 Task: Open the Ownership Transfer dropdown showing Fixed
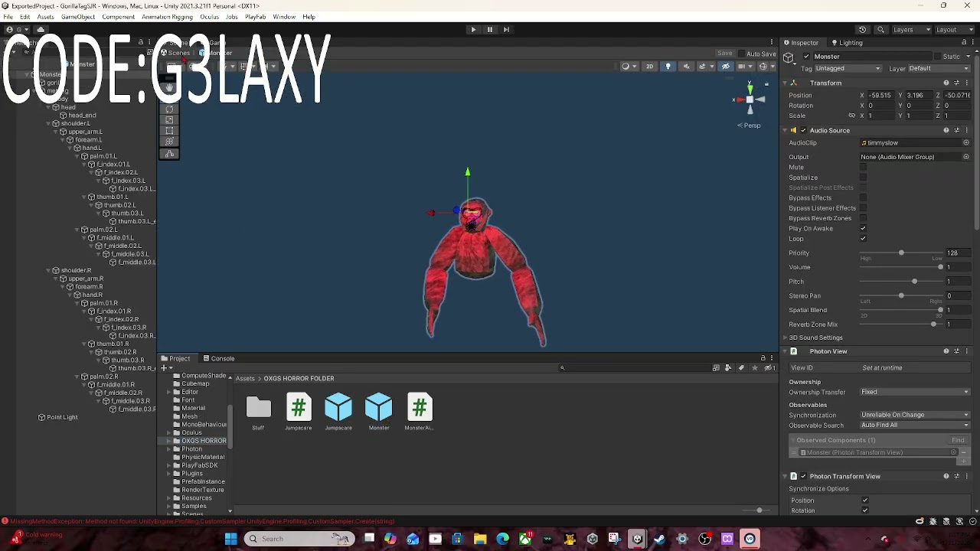point(915,393)
